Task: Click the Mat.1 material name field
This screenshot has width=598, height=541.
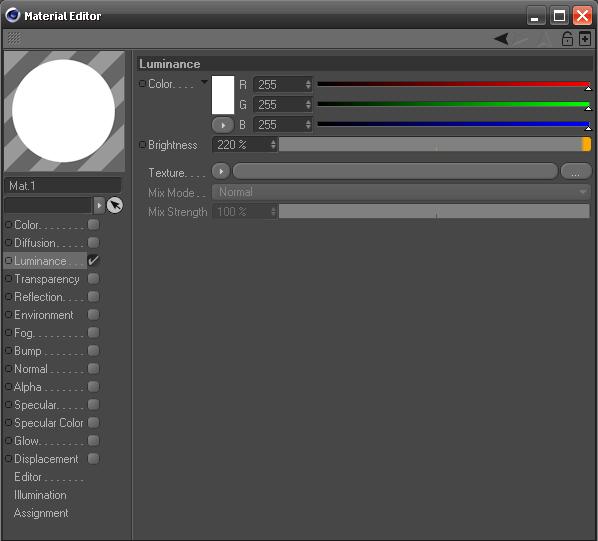Action: [x=63, y=186]
